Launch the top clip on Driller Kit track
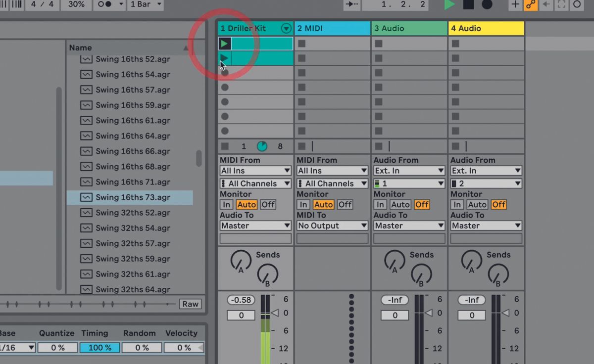The height and width of the screenshot is (364, 594). (x=224, y=43)
